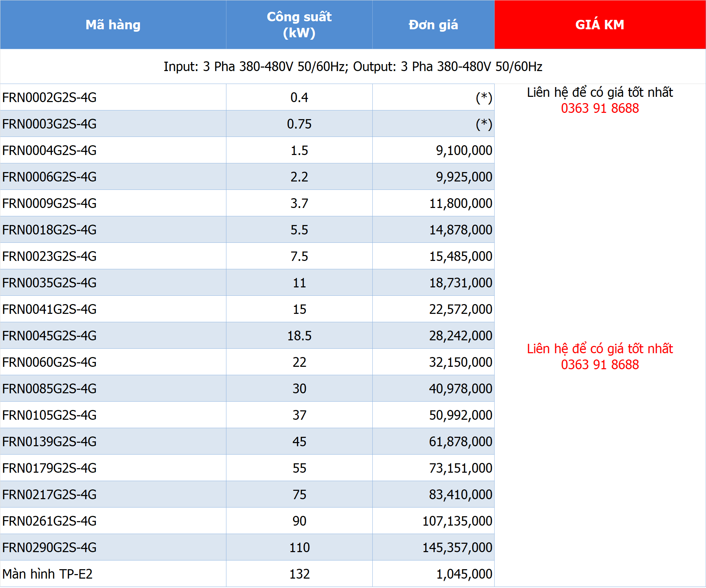Select the FRN0018G2S-4G product code
Viewport: 706px width, 588px height.
[49, 230]
